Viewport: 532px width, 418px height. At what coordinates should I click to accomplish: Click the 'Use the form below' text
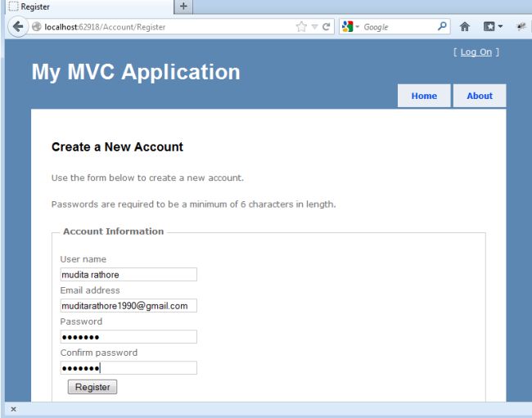pyautogui.click(x=147, y=178)
